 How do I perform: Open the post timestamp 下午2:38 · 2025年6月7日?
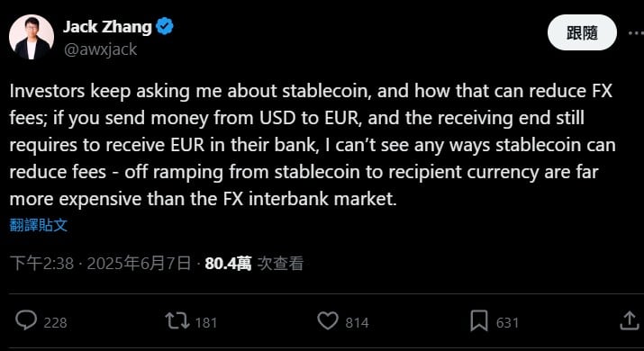pyautogui.click(x=100, y=263)
